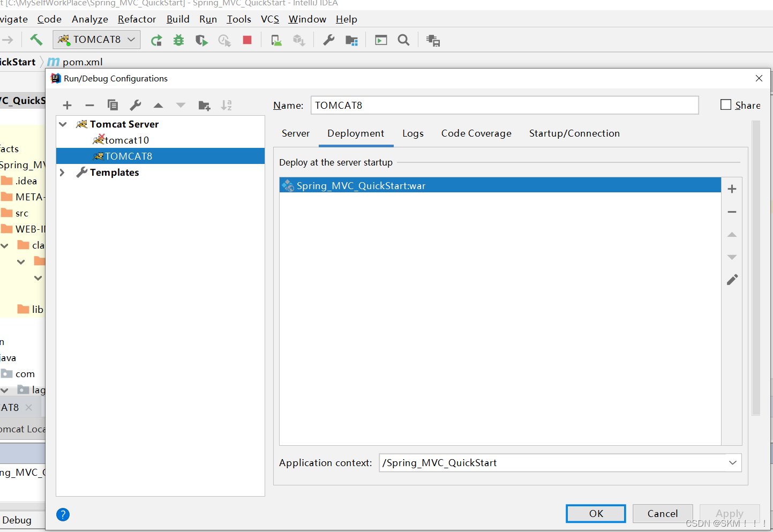Open the Code Coverage tab
Screen dimensions: 773x532
pos(476,133)
